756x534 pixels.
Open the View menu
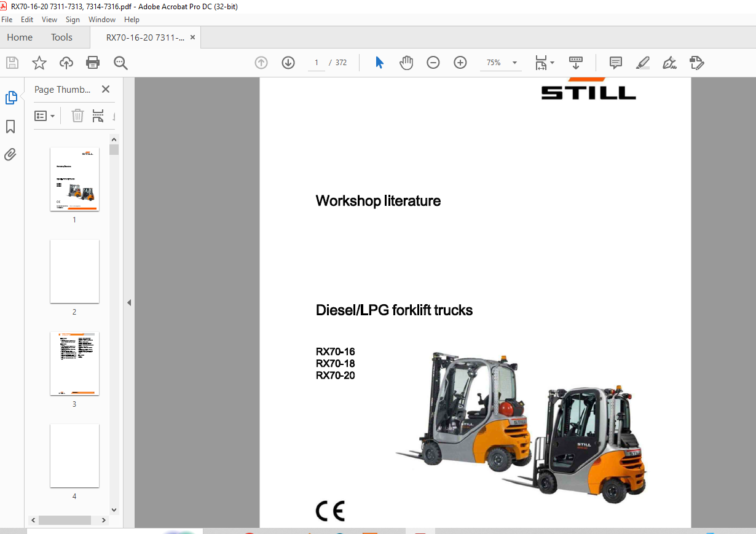[x=49, y=20]
